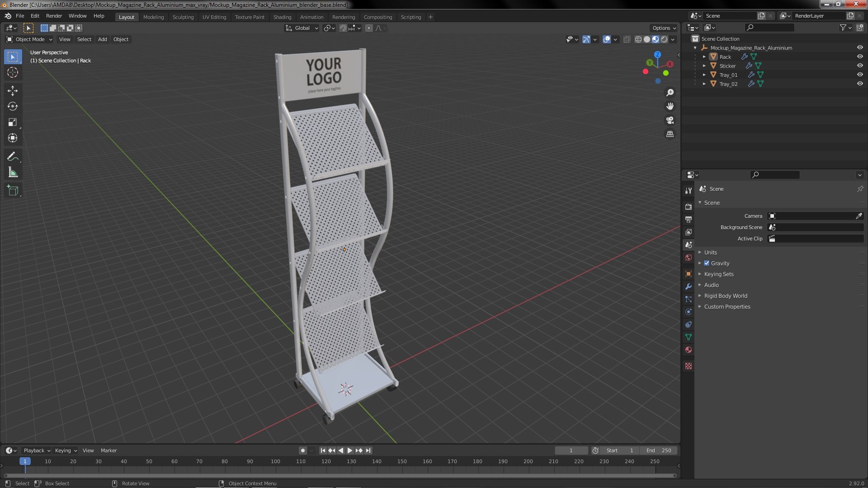The height and width of the screenshot is (488, 868).
Task: Activate the Select Box tool
Action: [x=13, y=57]
